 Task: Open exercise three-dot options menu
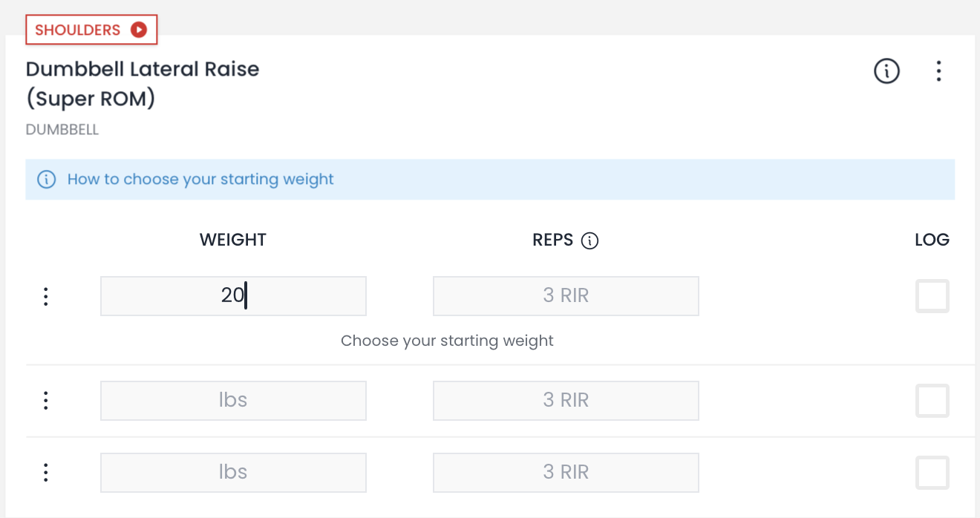point(938,71)
